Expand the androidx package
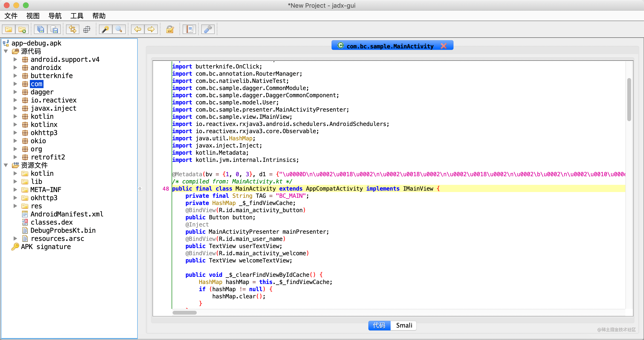Viewport: 644px width, 340px height. coord(15,67)
